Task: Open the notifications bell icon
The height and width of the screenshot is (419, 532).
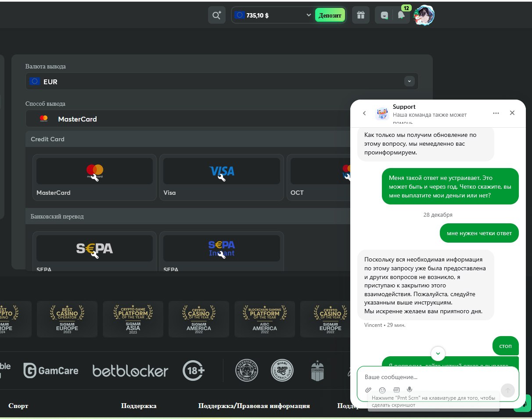Action: pyautogui.click(x=401, y=15)
